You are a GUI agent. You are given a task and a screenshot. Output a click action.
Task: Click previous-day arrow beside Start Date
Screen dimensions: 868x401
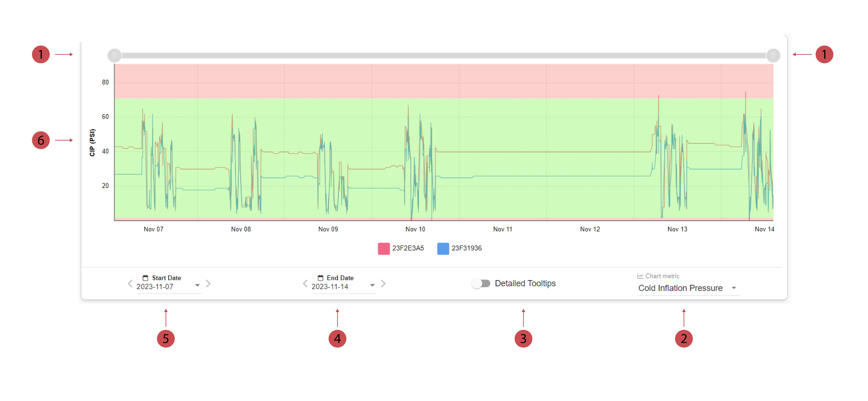tap(130, 283)
